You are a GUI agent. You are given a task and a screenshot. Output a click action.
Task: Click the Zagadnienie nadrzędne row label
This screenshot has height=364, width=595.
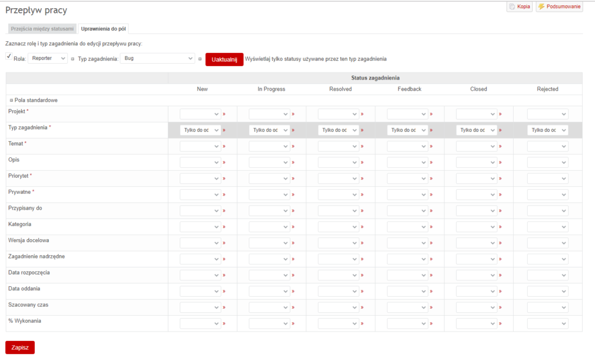coord(37,257)
